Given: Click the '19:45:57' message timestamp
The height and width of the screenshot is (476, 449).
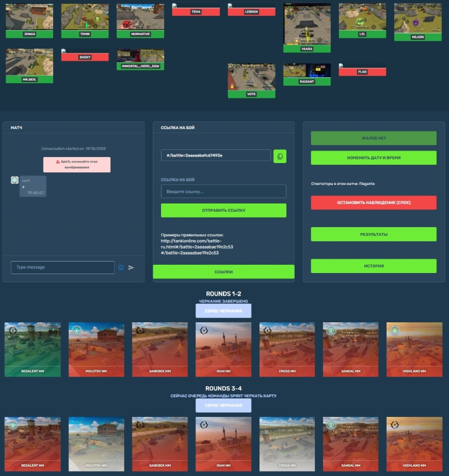Looking at the screenshot, I should (36, 193).
